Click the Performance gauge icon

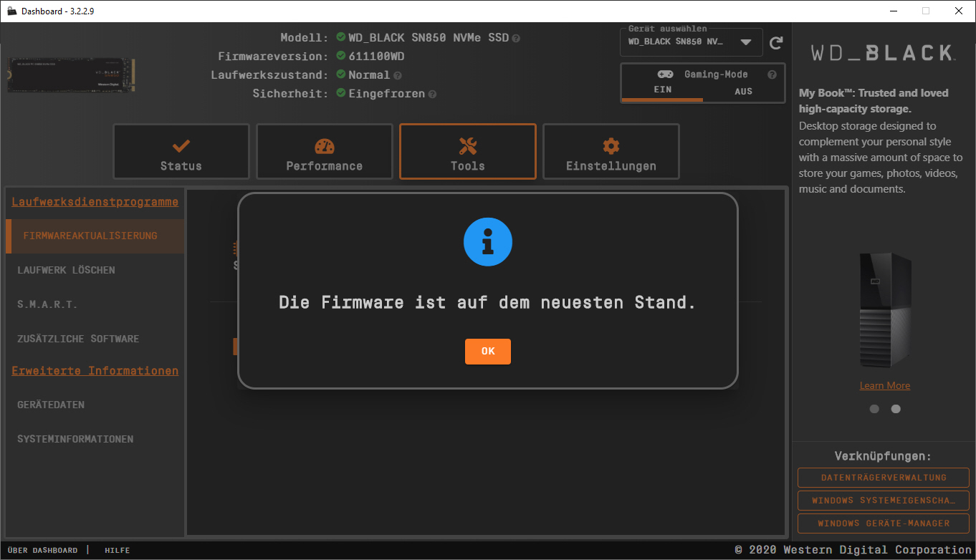click(325, 146)
